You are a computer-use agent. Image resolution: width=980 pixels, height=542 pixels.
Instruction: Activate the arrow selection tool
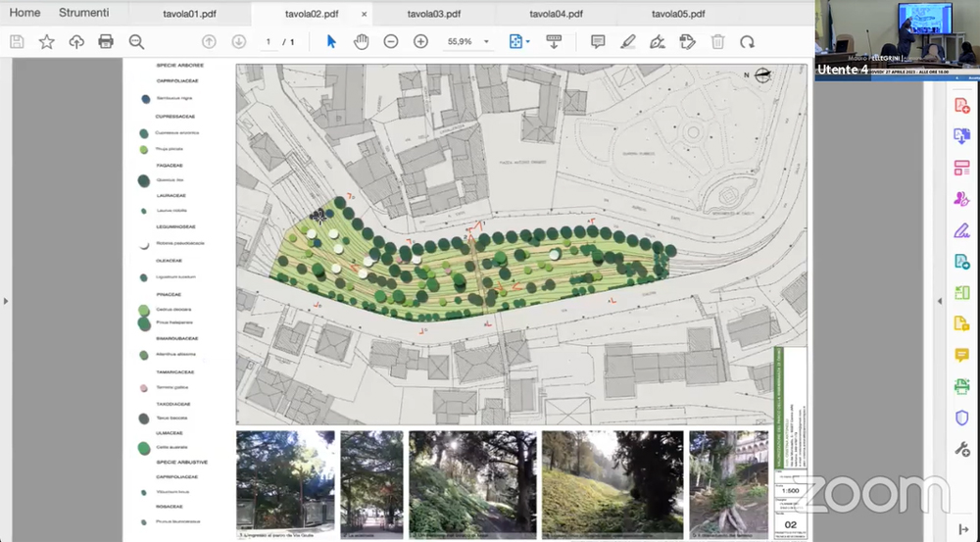[331, 41]
